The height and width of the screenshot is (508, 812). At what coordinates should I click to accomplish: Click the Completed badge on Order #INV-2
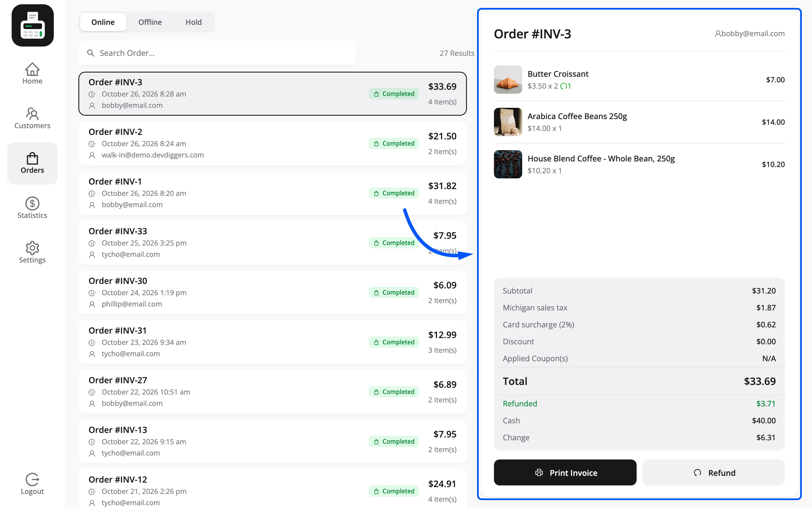point(394,143)
